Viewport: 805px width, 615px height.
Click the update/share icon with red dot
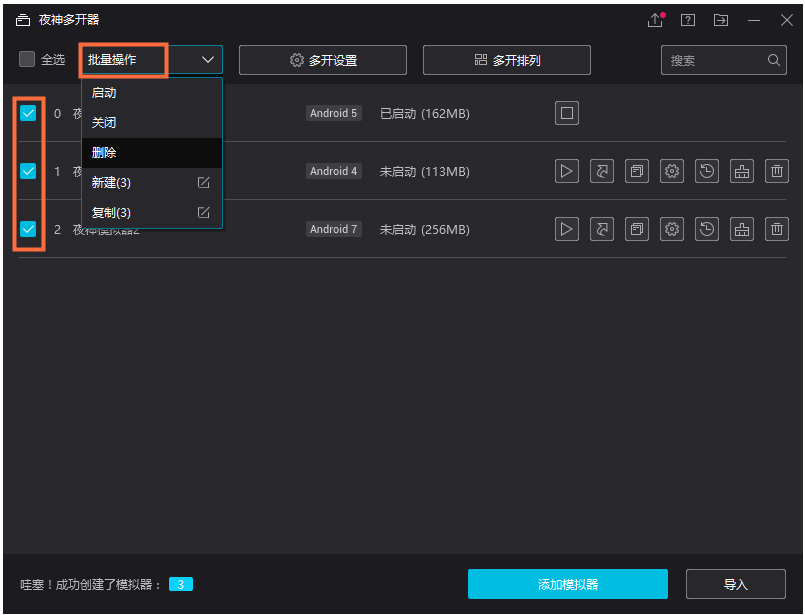coord(655,20)
